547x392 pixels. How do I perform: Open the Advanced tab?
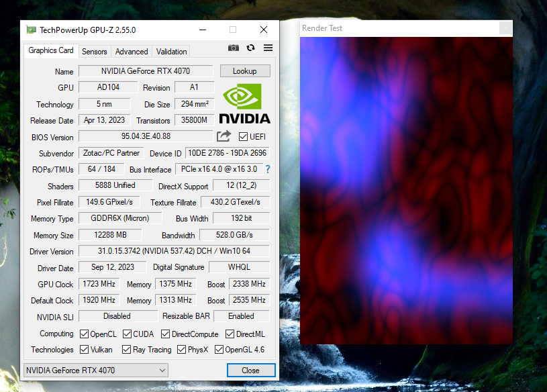tap(132, 51)
